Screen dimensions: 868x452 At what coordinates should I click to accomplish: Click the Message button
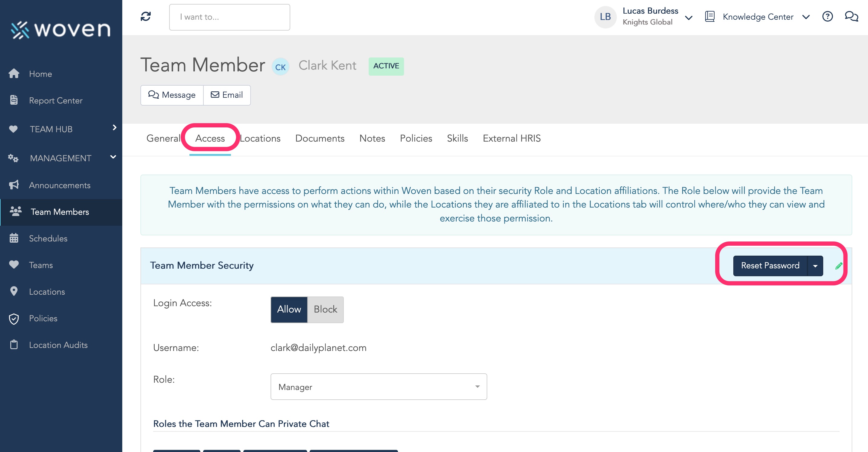click(x=172, y=95)
